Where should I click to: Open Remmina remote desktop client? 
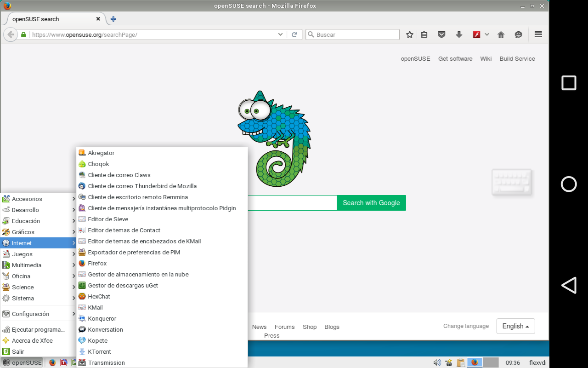162,197
